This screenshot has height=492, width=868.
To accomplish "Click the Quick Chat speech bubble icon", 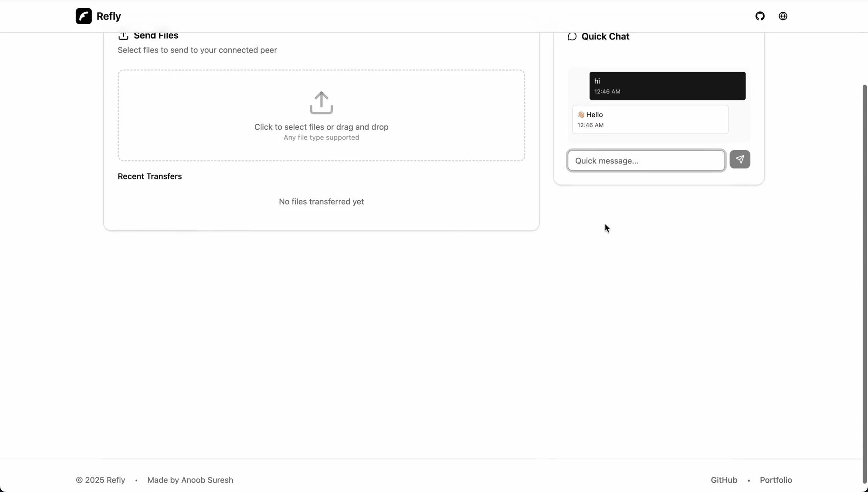I will coord(572,36).
